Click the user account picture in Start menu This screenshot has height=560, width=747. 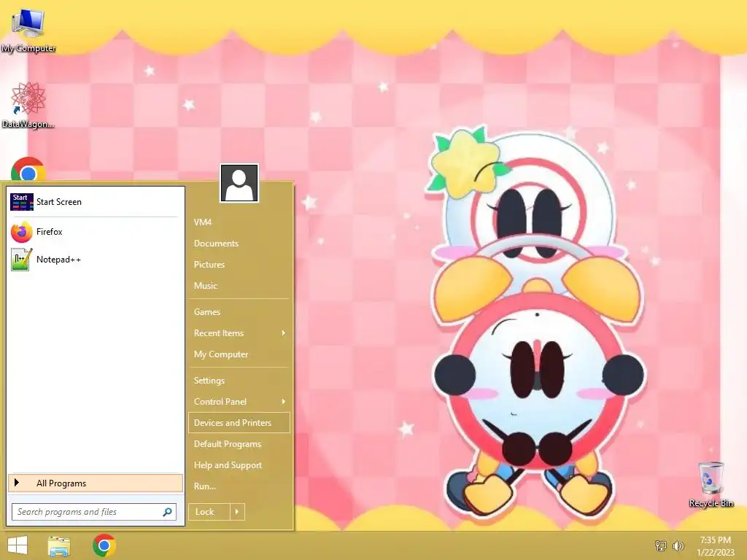pos(239,183)
